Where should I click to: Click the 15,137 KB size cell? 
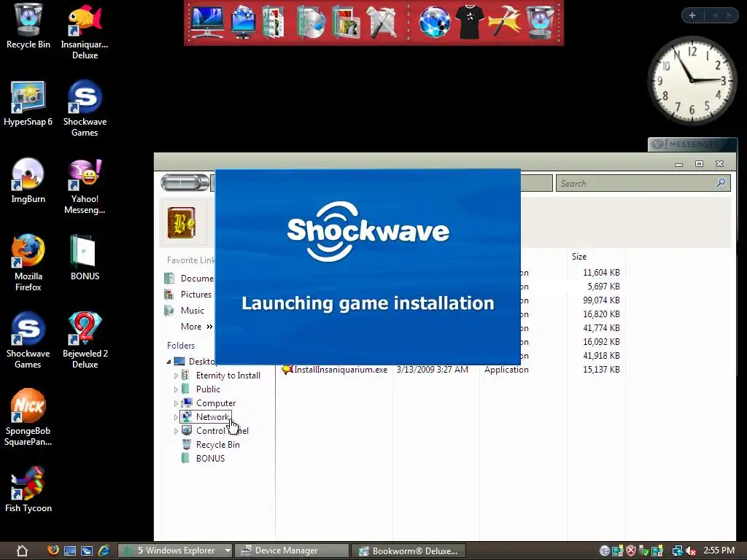[x=601, y=370]
